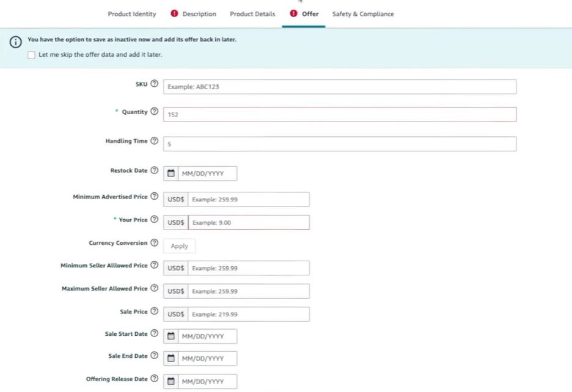Click the Description tab error icon
Screen dimensions: 572x392
click(x=174, y=13)
